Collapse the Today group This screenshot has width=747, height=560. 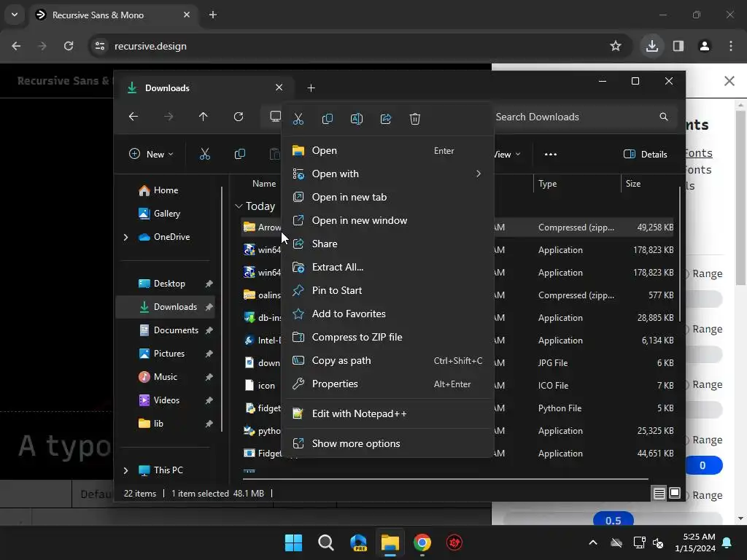tap(239, 206)
